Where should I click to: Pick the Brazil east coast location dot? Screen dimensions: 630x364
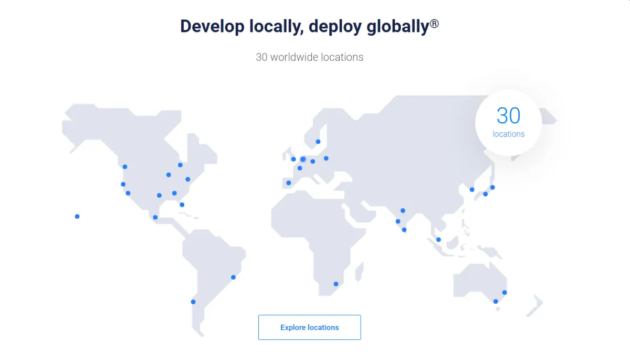coord(233,277)
